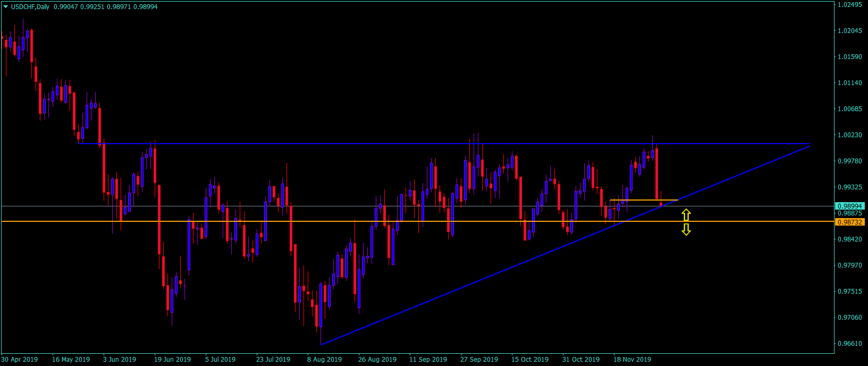Image resolution: width=868 pixels, height=366 pixels.
Task: Click the 8 Aug 2019 date label
Action: coord(325,360)
